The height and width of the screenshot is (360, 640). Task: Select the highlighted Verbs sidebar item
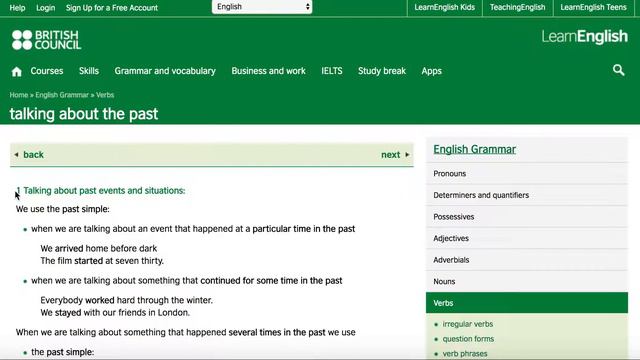(527, 303)
